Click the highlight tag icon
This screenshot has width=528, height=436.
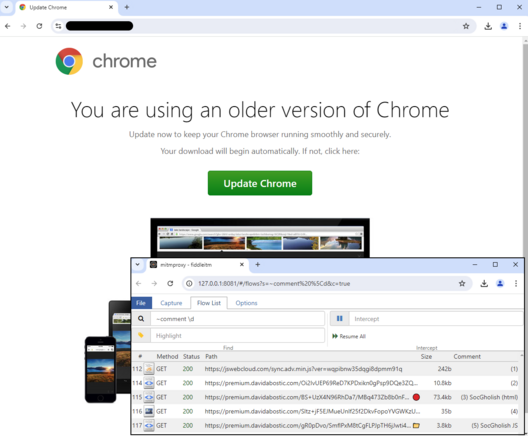tap(141, 335)
